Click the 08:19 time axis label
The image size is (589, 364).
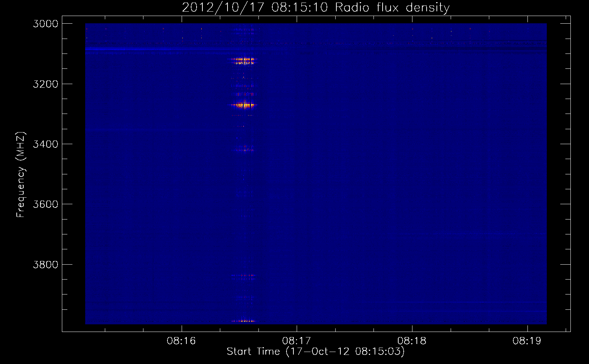527,341
